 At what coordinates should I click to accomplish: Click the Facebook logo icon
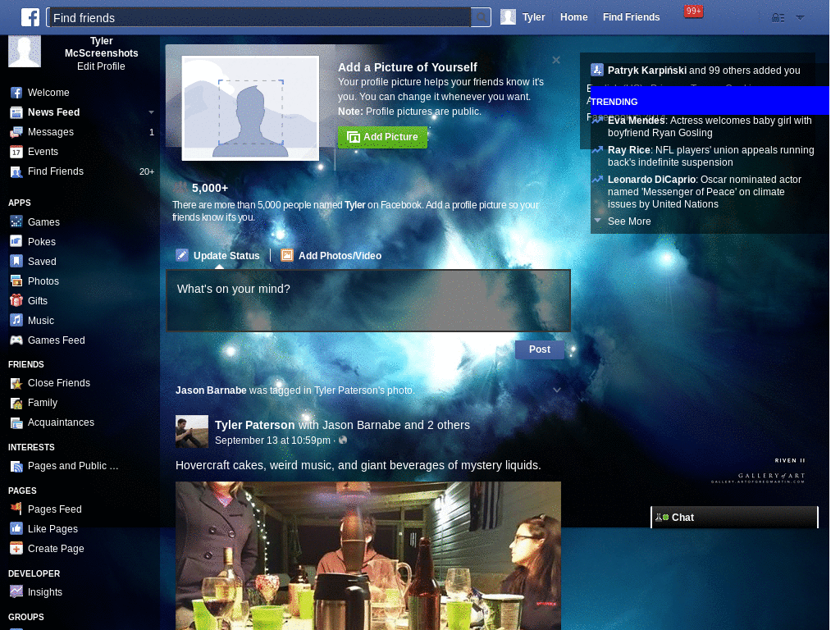pos(30,17)
